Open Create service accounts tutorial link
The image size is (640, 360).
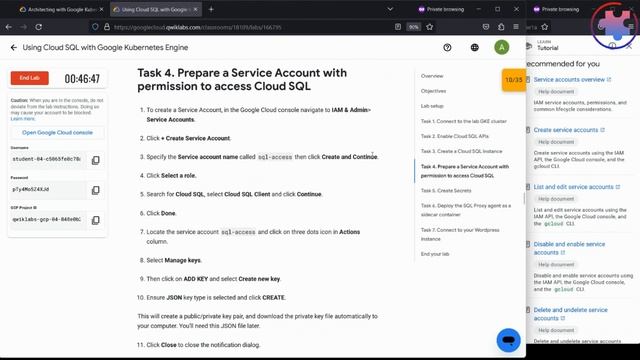coord(566,130)
